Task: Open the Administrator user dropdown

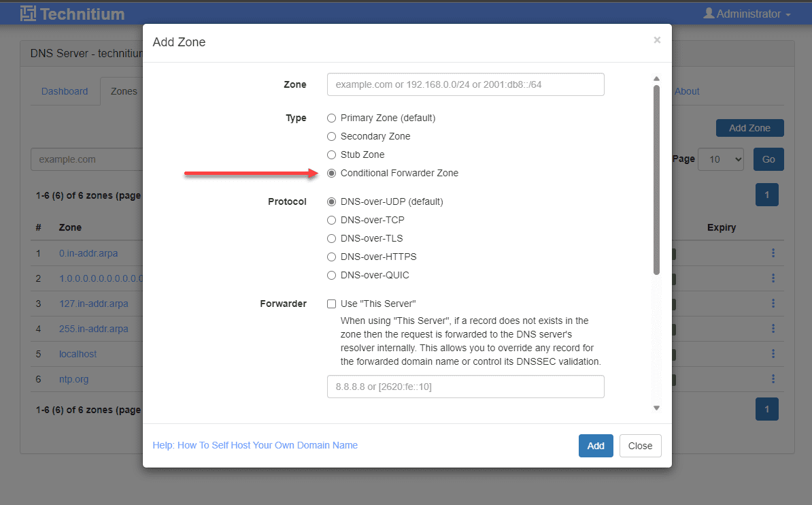Action: point(747,14)
